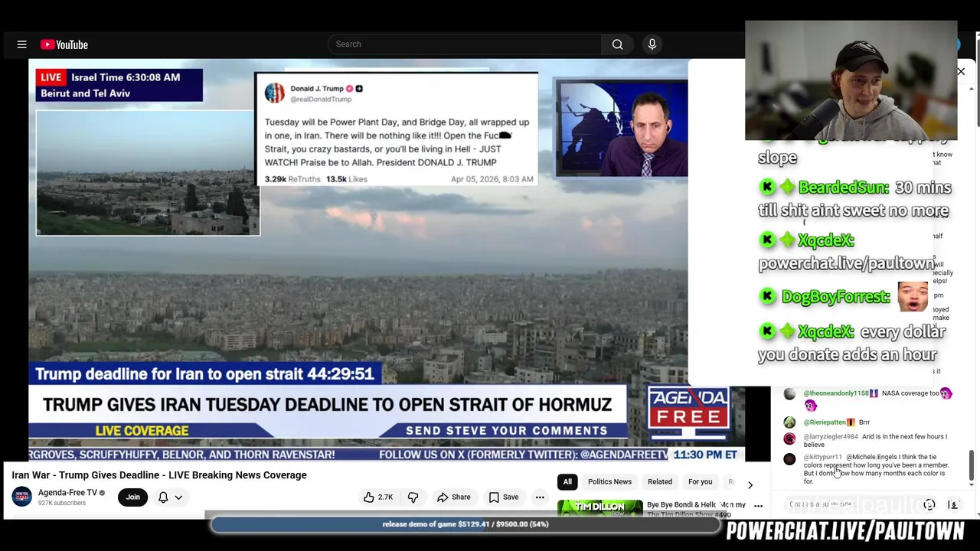Close the live chat panel with X
980x551 pixels.
[961, 72]
